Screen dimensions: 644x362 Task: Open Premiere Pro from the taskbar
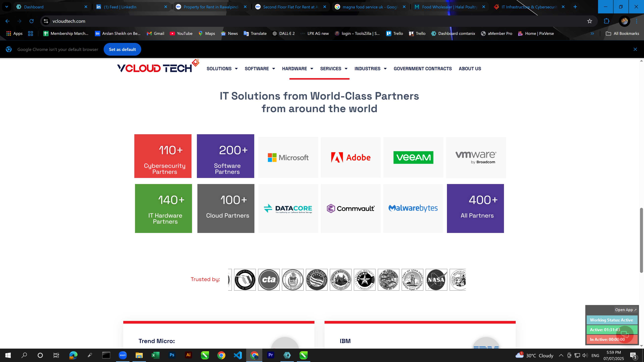pyautogui.click(x=271, y=355)
